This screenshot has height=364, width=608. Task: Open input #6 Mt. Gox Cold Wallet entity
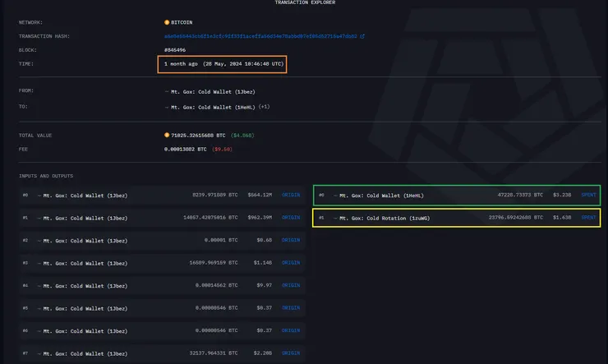pyautogui.click(x=85, y=331)
